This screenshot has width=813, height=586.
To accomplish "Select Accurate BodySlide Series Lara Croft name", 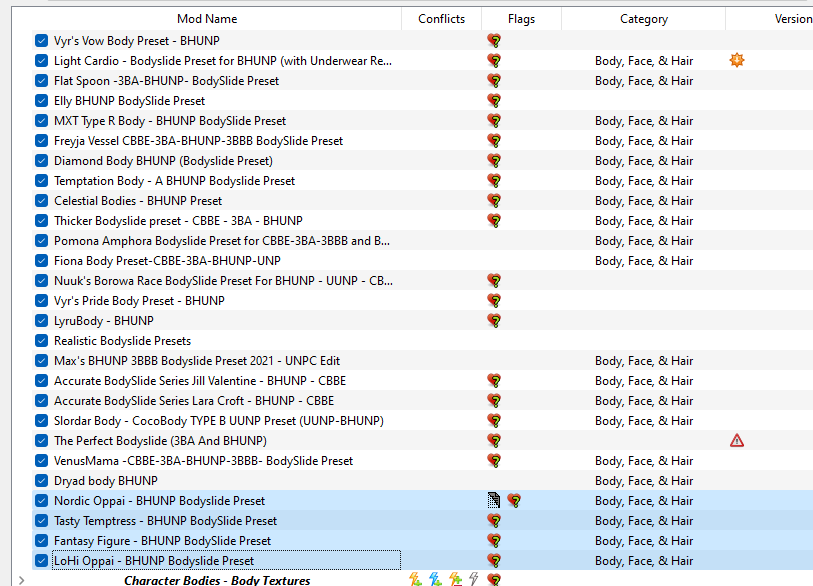I will [x=194, y=401].
